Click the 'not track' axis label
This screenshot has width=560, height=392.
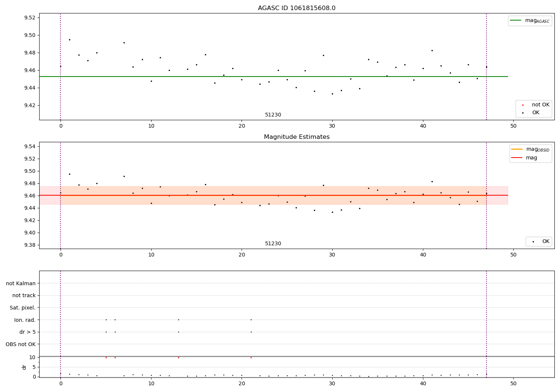24,296
